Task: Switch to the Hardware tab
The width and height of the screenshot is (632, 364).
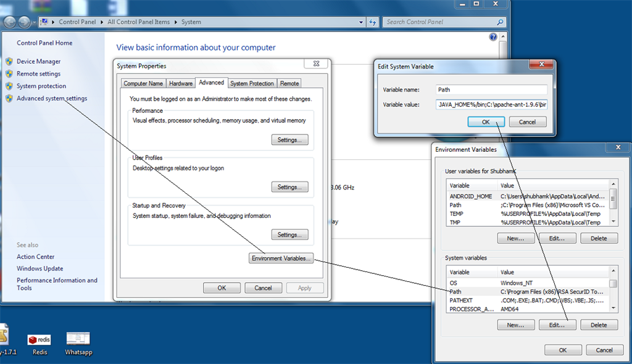Action: coord(181,83)
